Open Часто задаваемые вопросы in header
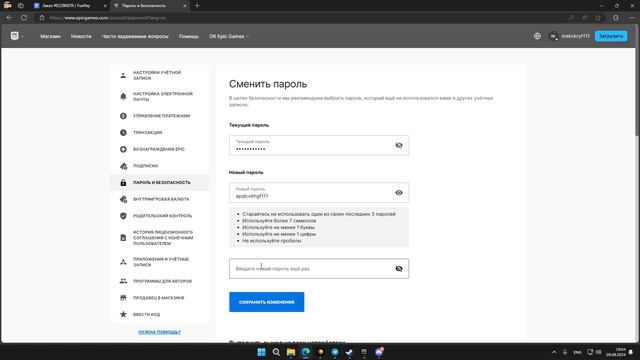Viewport: 640px width, 360px height. coord(135,36)
